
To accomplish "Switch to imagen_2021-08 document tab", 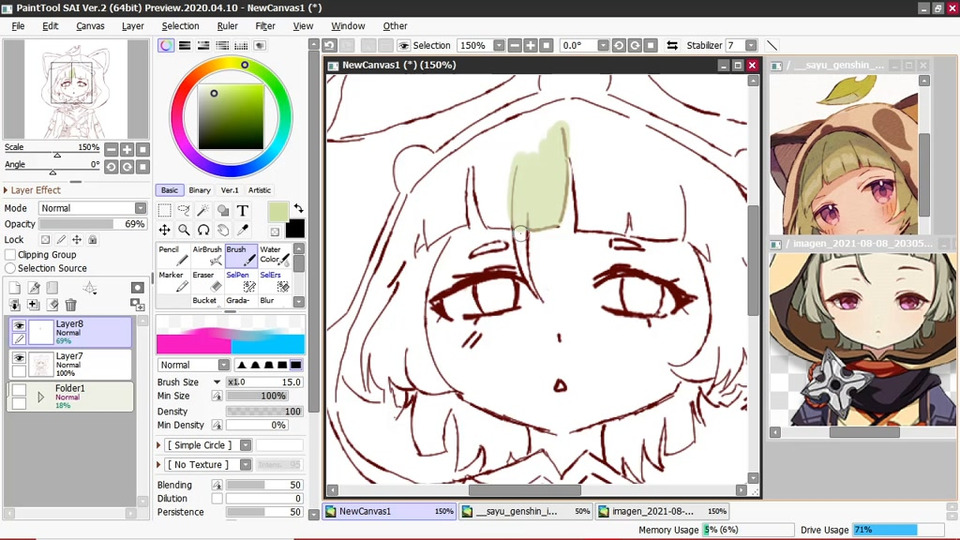I will coord(662,511).
